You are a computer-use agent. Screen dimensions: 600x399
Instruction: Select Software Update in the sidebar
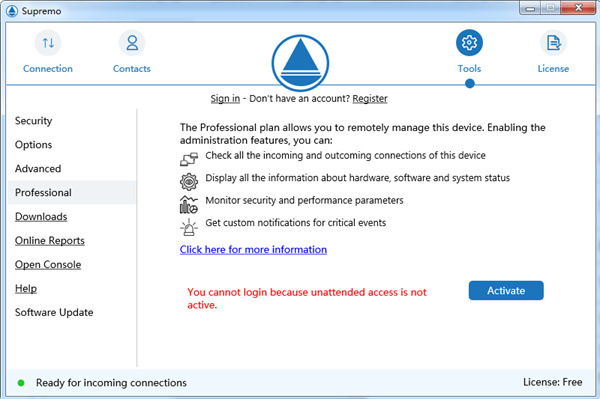[x=54, y=313]
